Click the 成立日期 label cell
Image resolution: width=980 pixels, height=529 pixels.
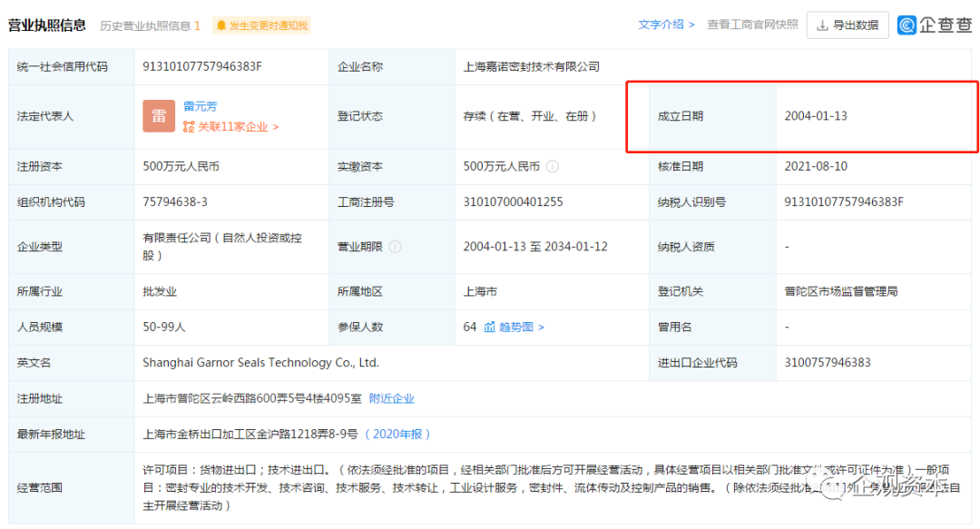712,116
